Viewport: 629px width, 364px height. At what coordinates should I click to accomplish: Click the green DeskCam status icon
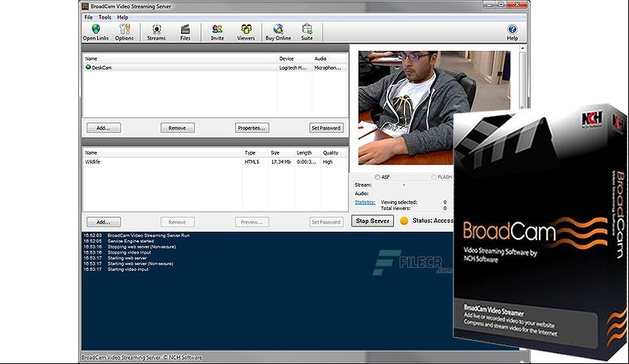pos(88,68)
